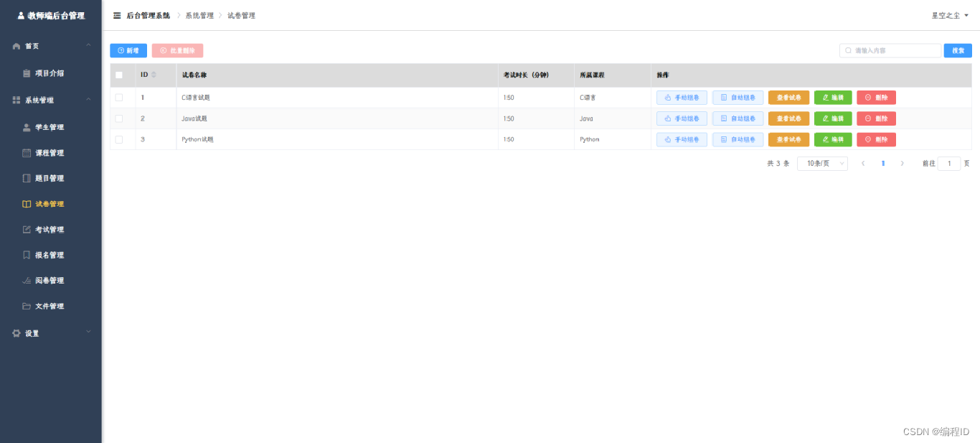Check the box for the C语言试题 row
Screen dimensions: 980x443
(119, 98)
